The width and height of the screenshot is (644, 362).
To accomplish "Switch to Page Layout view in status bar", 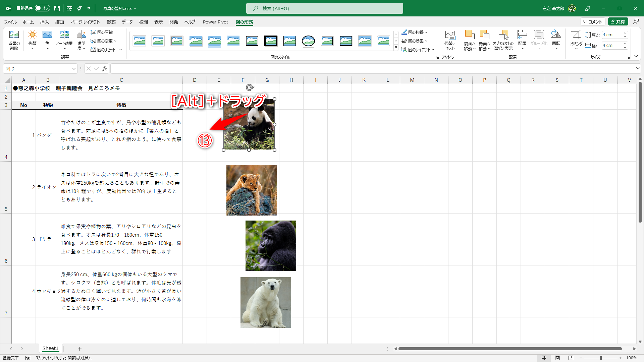I will 557,358.
